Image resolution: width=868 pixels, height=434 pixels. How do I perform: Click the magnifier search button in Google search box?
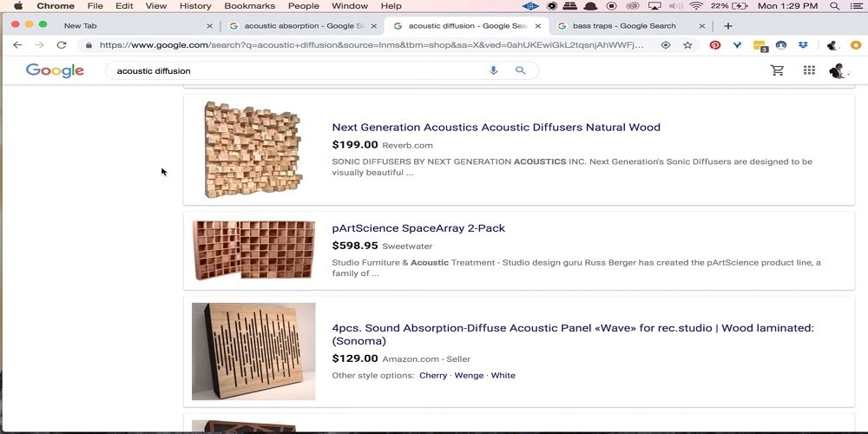point(521,70)
